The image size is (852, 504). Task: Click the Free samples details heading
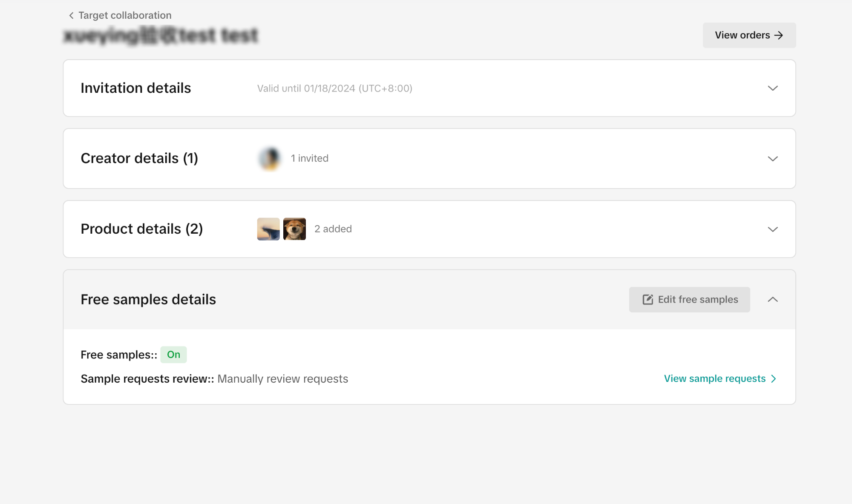tap(148, 300)
